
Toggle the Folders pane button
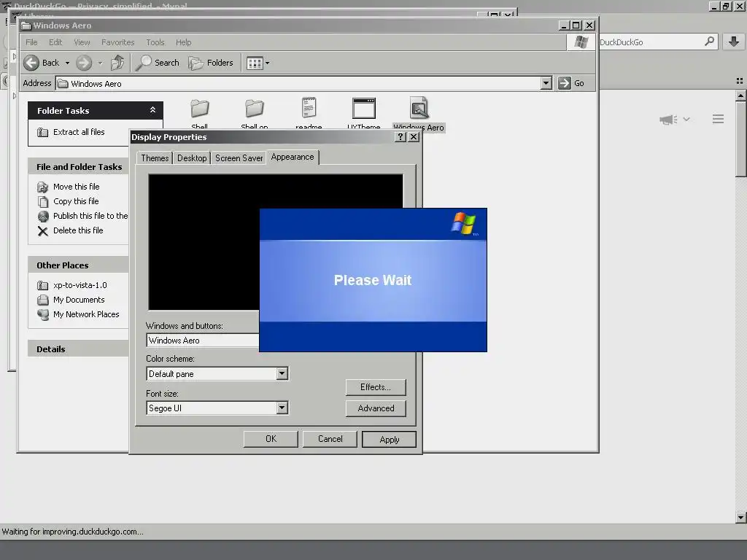pyautogui.click(x=211, y=63)
